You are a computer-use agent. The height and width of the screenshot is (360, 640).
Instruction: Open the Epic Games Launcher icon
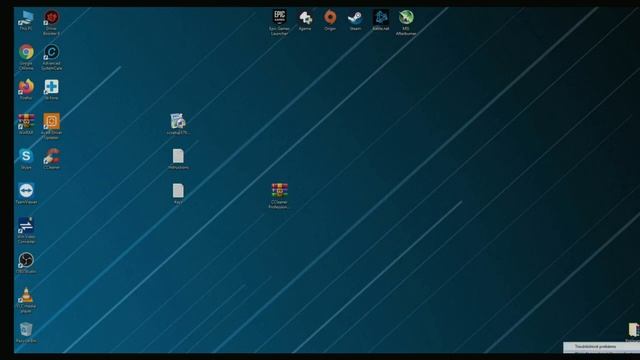280,22
